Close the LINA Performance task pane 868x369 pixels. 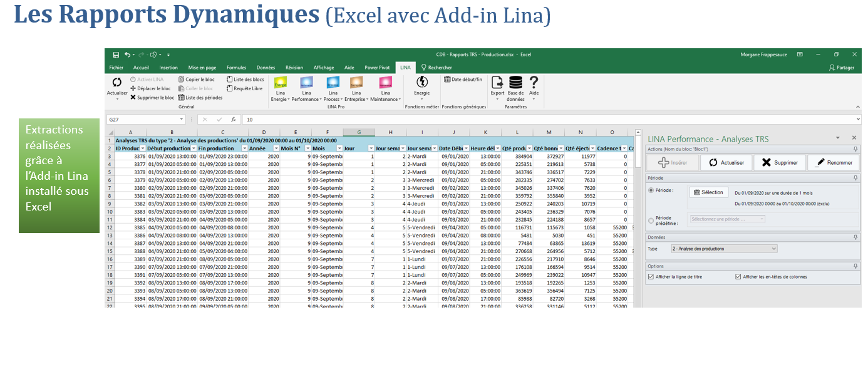click(854, 138)
